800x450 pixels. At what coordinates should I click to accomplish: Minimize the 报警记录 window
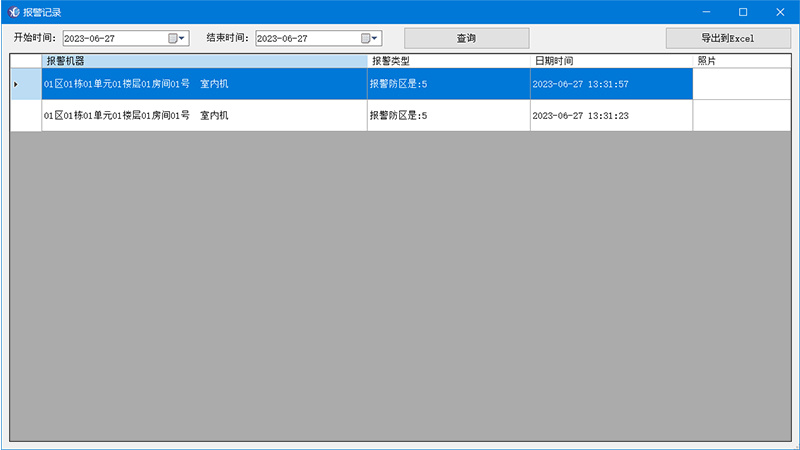click(706, 12)
